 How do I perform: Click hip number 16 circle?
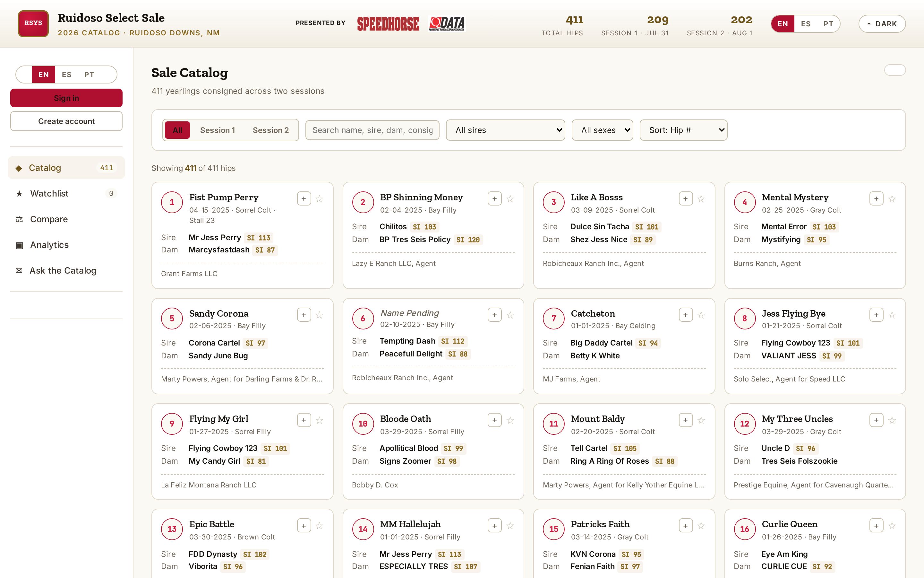tap(745, 529)
